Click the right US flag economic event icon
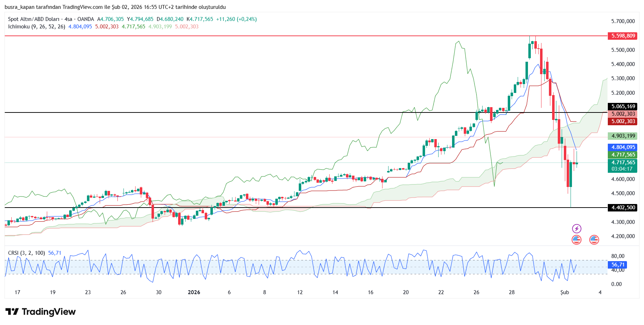 [594, 240]
